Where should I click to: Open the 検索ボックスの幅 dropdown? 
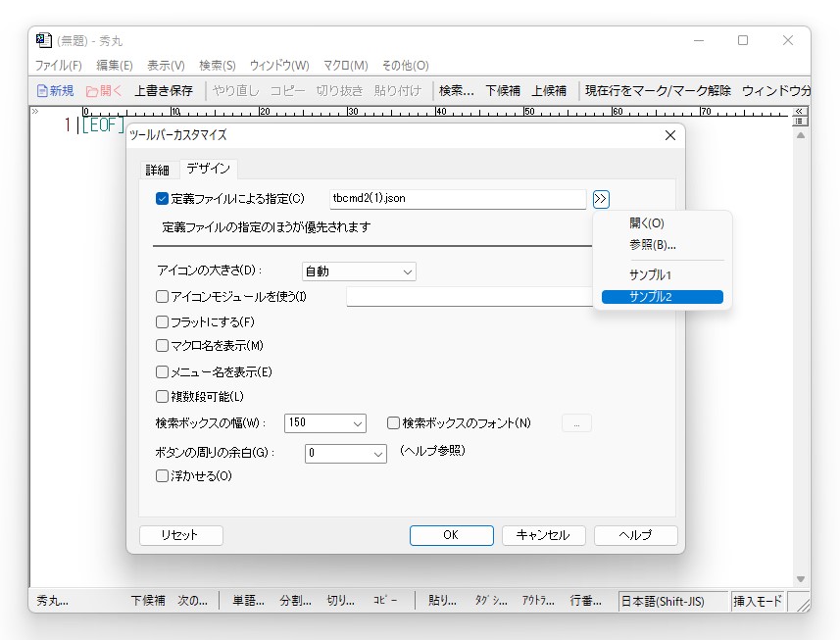[324, 422]
